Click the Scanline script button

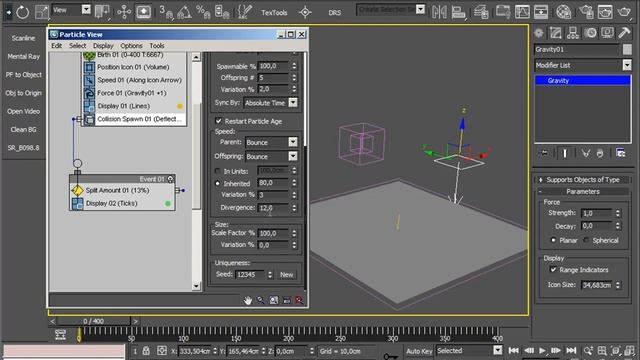click(x=23, y=38)
